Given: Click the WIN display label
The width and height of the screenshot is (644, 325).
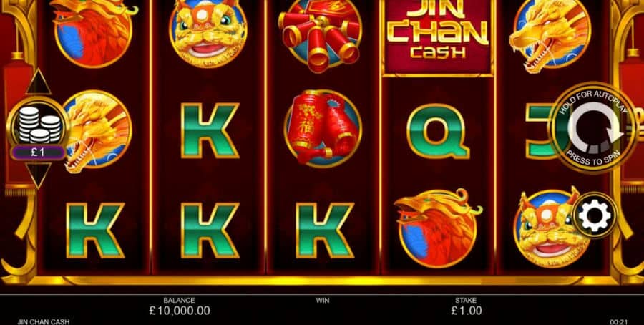Looking at the screenshot, I should click(323, 301).
